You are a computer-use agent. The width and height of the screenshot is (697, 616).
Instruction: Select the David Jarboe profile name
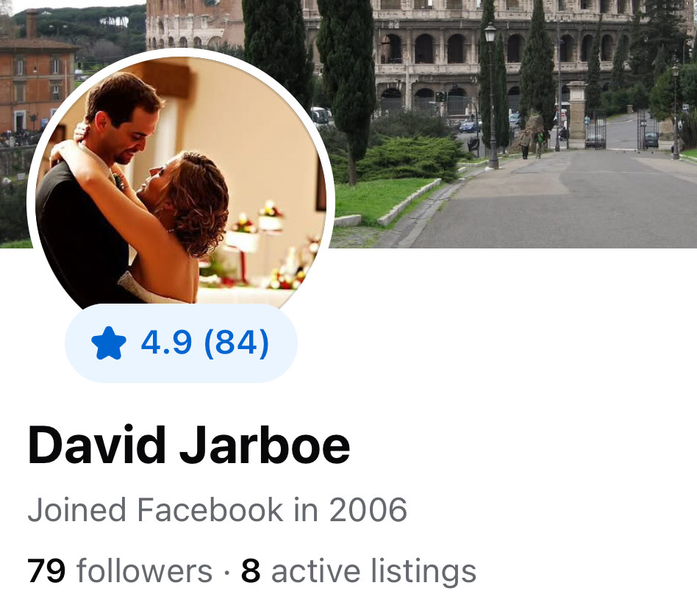[189, 445]
